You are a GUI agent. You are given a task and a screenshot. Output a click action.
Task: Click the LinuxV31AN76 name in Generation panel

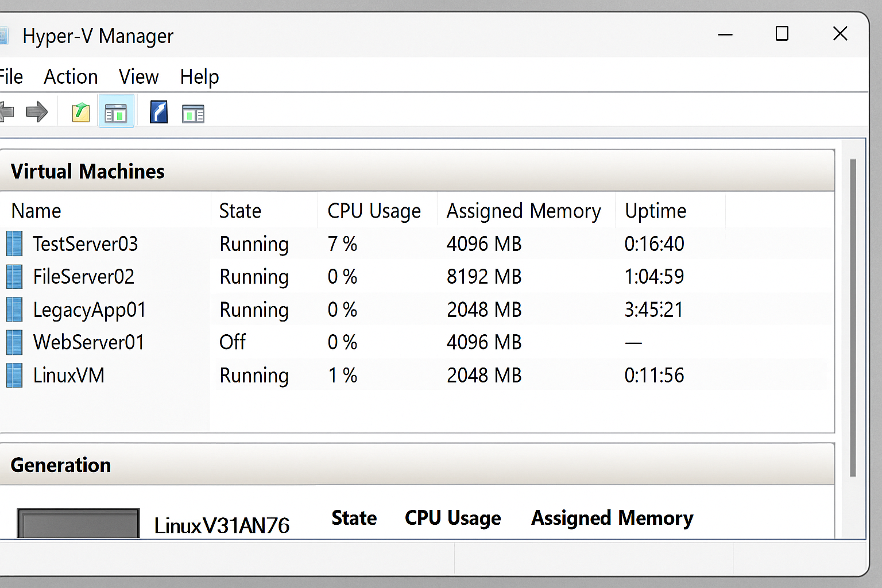click(222, 525)
